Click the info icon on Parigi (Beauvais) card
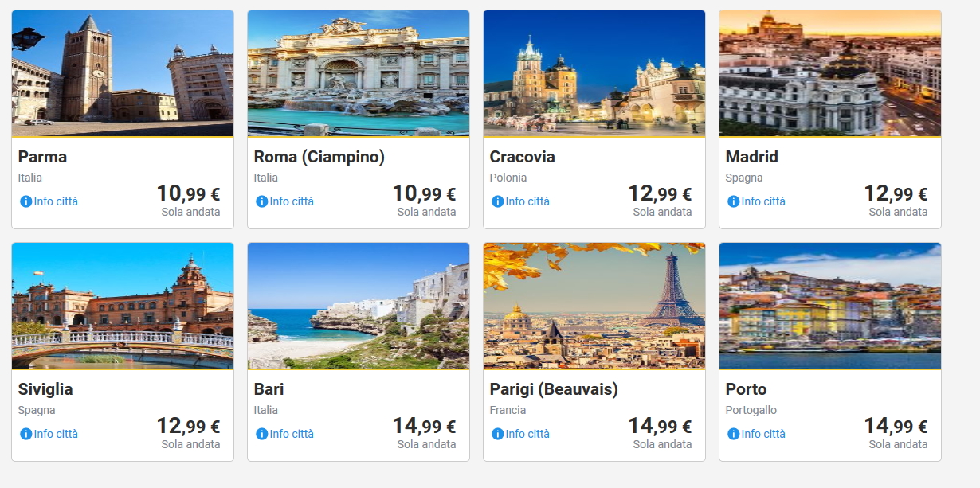 tap(497, 434)
